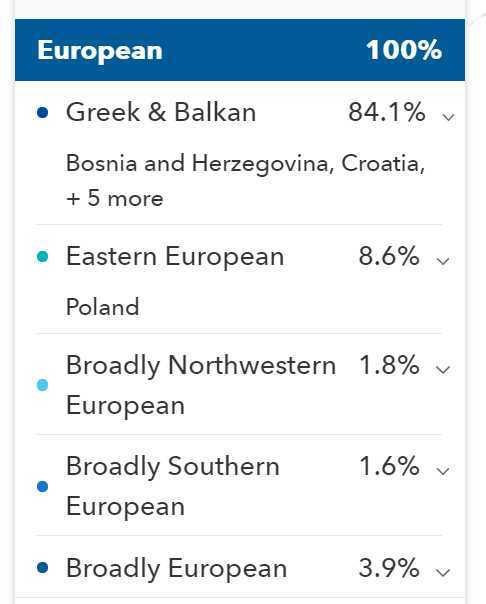486x604 pixels.
Task: Click the navy Broadly European dot
Action: point(42,567)
